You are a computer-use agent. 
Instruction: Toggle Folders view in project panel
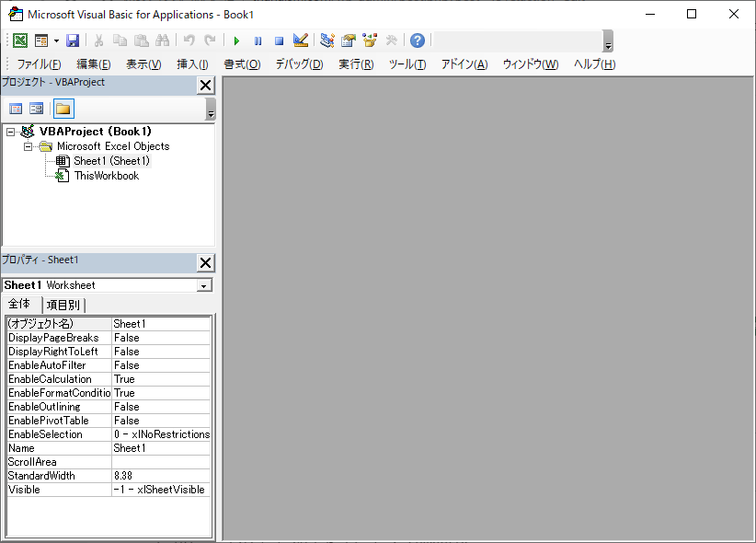point(63,109)
